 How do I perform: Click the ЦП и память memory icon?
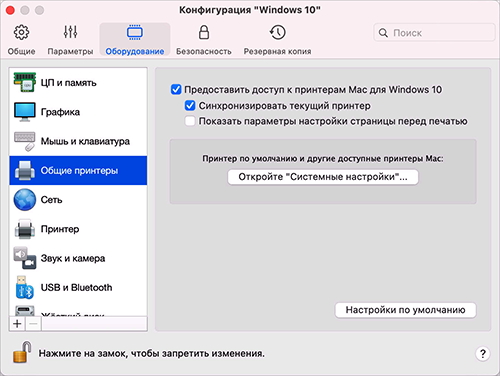25,82
